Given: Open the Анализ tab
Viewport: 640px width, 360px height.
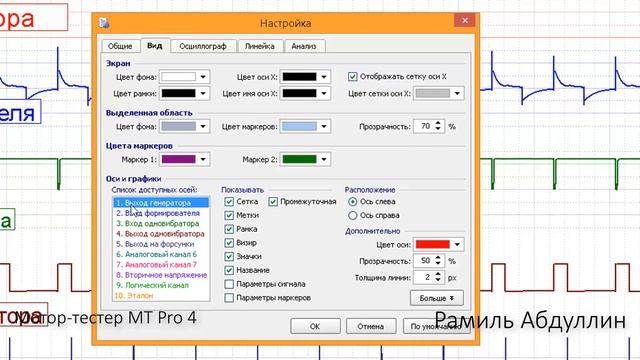Looking at the screenshot, I should click(304, 46).
